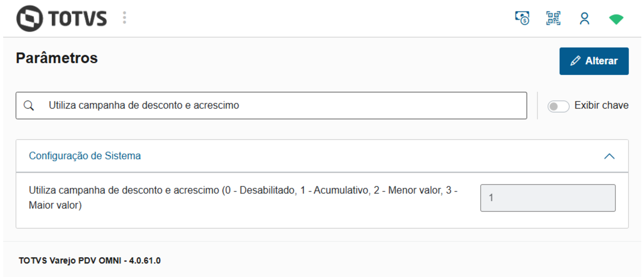Collapse section using the chevron arrow
644x277 pixels.
click(x=610, y=156)
